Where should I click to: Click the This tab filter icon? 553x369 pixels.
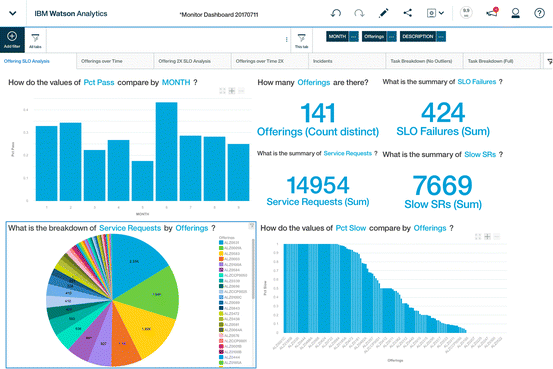click(302, 41)
